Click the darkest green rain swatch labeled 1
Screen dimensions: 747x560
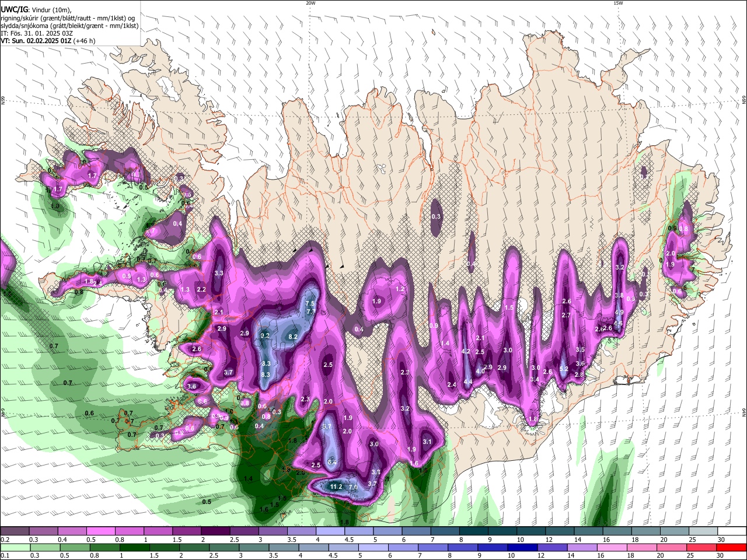tap(134, 547)
